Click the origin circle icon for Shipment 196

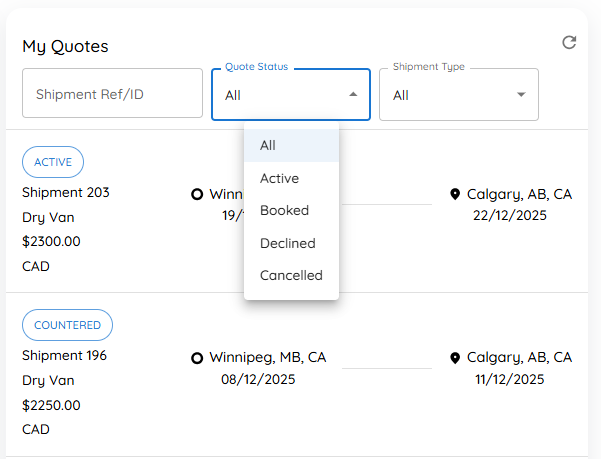pos(197,358)
